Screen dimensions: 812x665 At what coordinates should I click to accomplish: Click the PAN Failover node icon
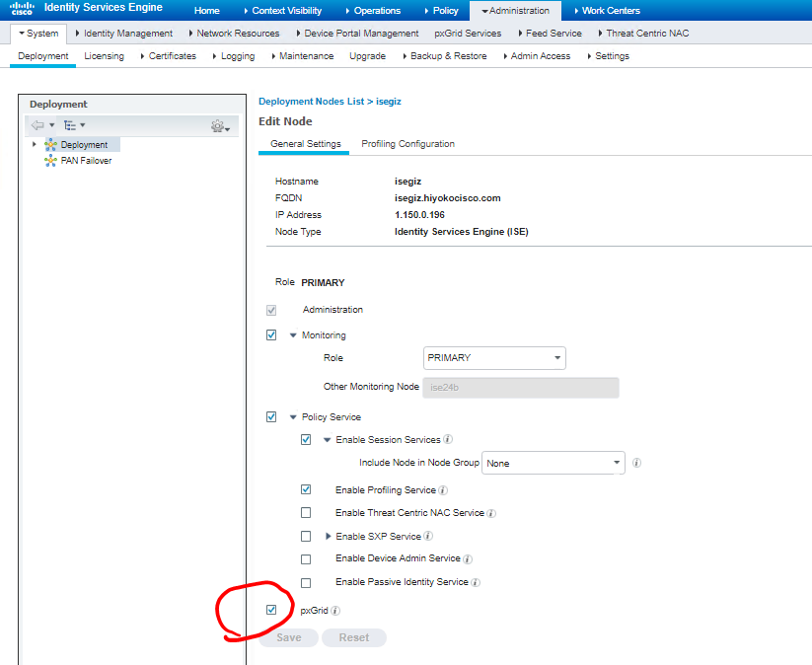coord(50,161)
